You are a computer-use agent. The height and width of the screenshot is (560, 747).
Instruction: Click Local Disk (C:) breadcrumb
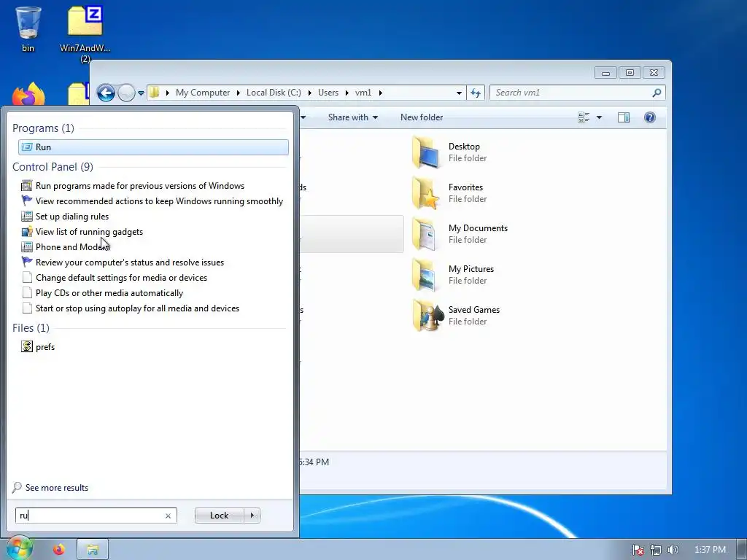274,93
